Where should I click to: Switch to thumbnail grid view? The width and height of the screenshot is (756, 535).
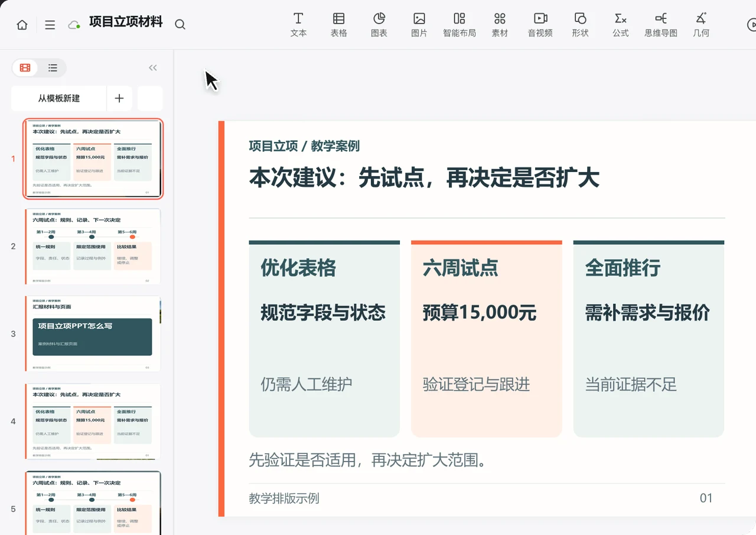25,68
